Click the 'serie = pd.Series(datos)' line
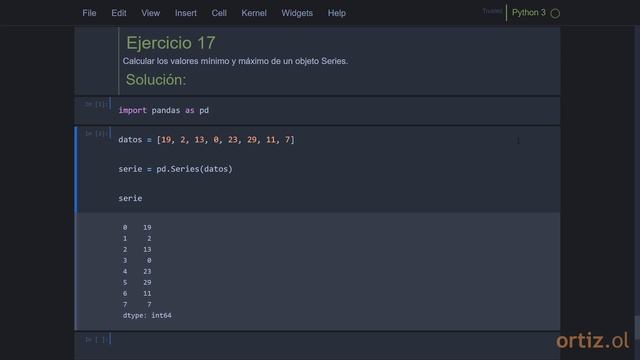This screenshot has width=640, height=360. pyautogui.click(x=175, y=169)
